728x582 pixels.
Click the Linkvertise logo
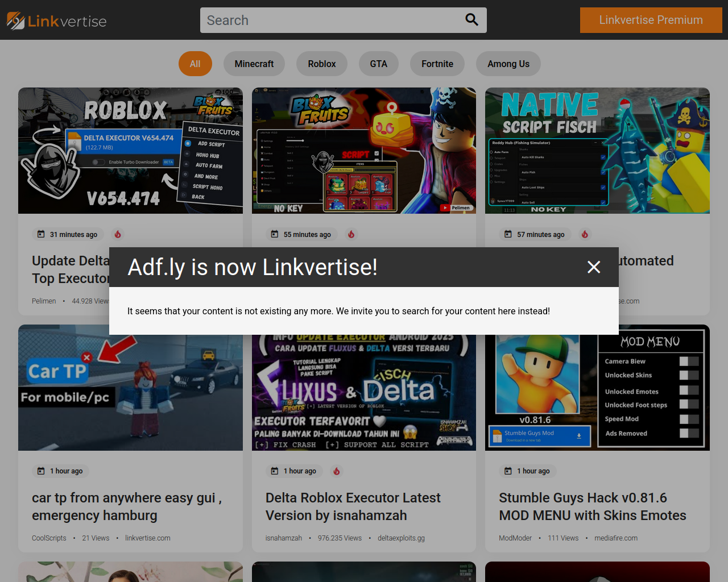[56, 21]
